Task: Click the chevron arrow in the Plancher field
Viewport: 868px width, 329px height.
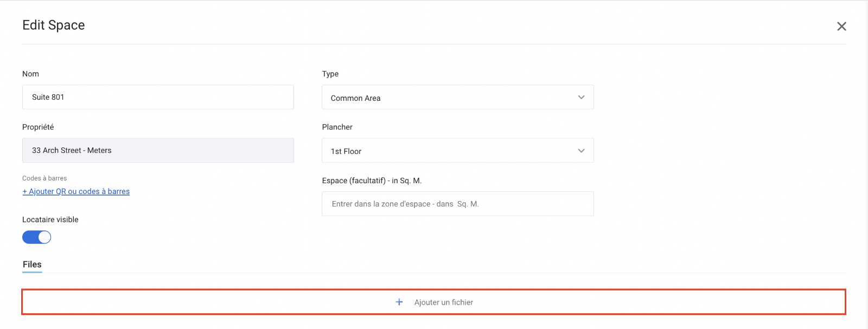Action: (581, 151)
